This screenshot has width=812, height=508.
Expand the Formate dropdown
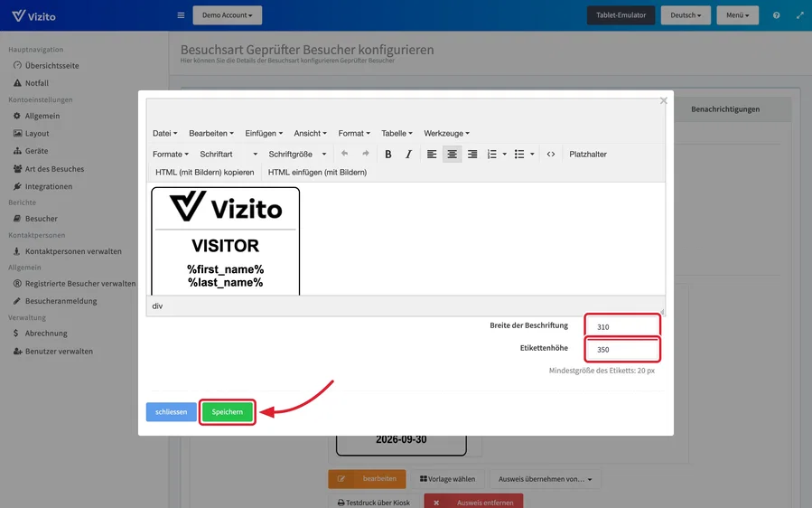(x=171, y=154)
